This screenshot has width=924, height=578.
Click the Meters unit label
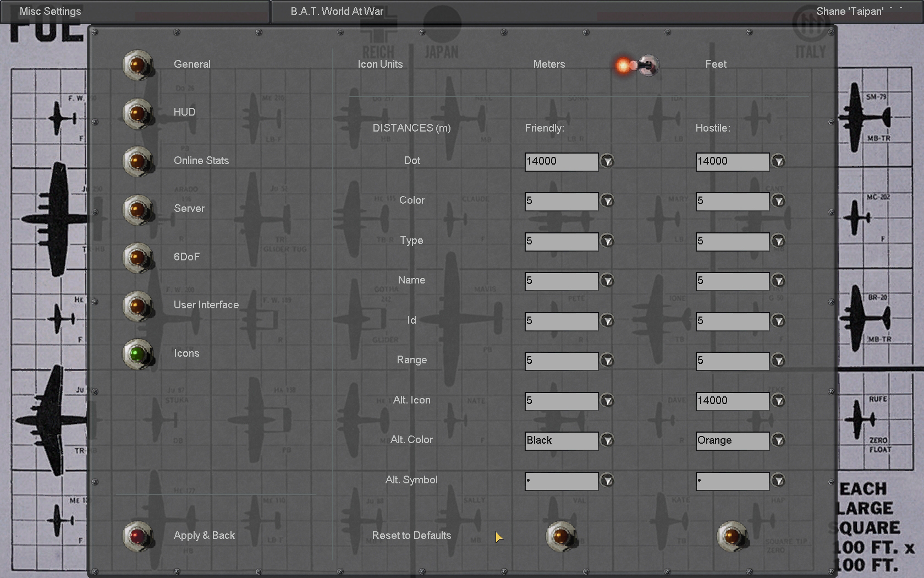click(549, 64)
